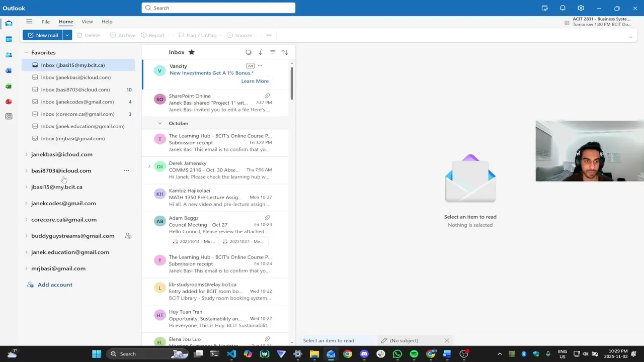The width and height of the screenshot is (644, 362).
Task: Close the (No subject) draft tab
Action: point(446,340)
